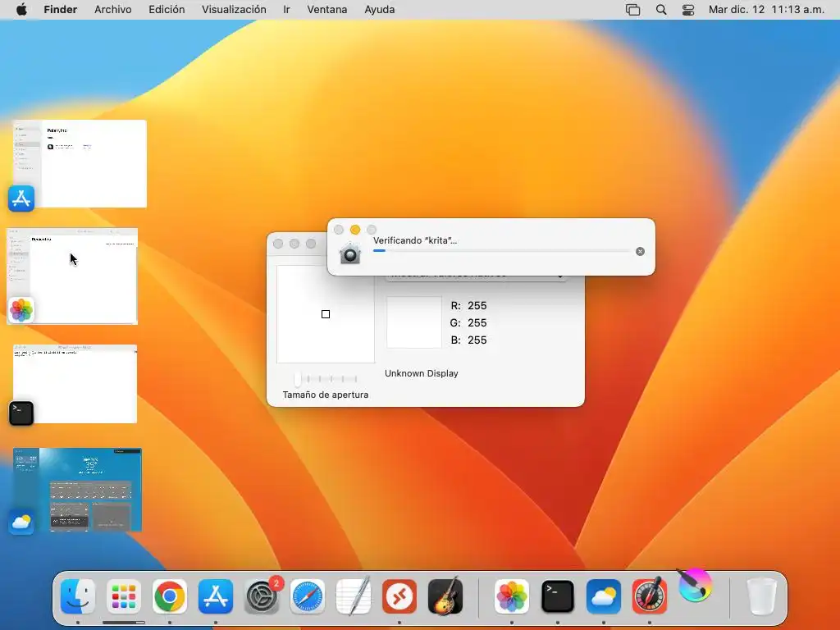This screenshot has width=840, height=630.
Task: Open the Apple menu
Action: (x=21, y=10)
